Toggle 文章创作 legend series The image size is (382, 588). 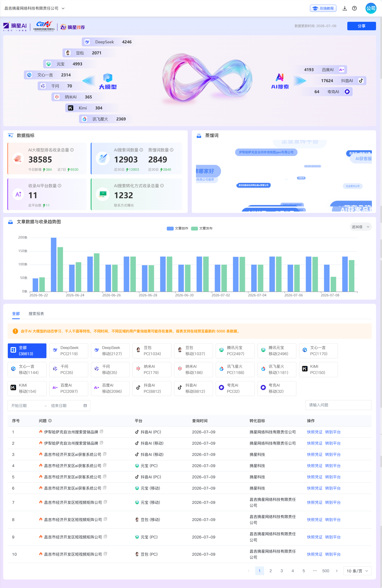(x=178, y=228)
